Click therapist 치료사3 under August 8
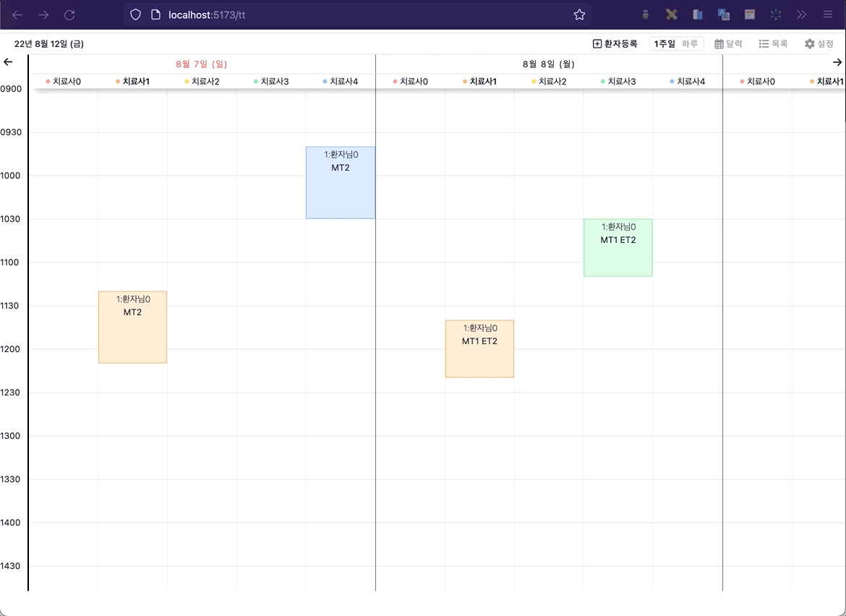846x616 pixels. coord(623,81)
